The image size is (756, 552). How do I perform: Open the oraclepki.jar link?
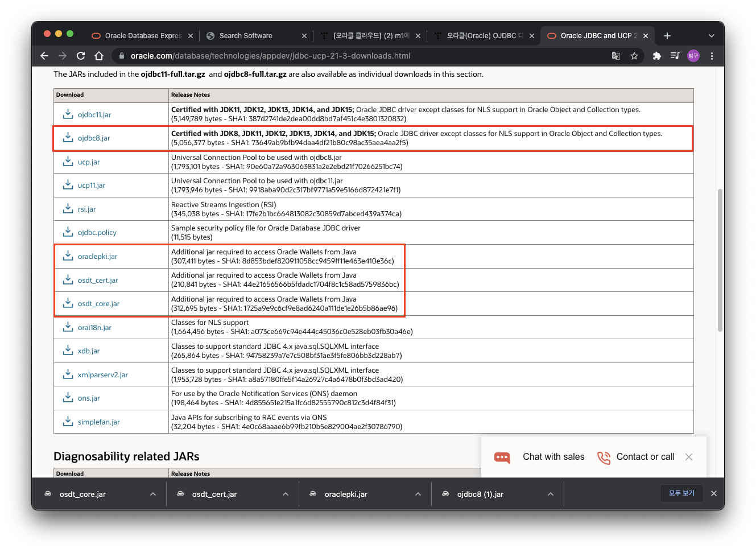click(x=98, y=257)
